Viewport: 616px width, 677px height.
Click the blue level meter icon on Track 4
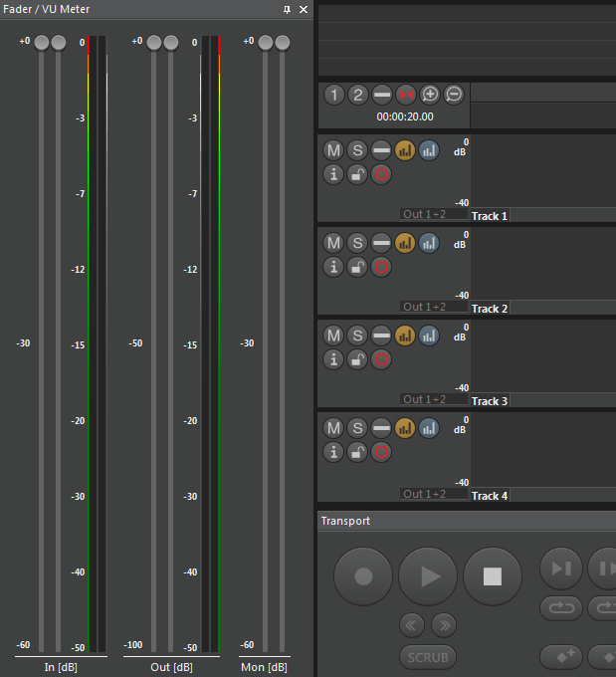[x=429, y=428]
